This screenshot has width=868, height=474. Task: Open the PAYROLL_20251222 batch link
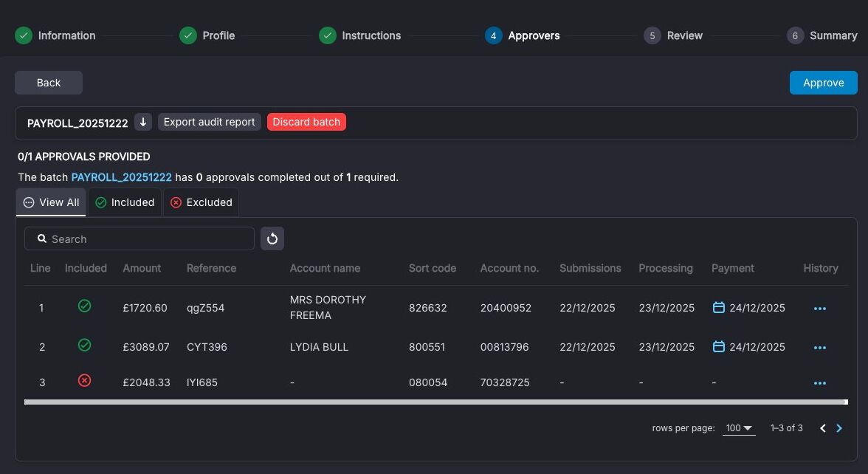pos(122,177)
